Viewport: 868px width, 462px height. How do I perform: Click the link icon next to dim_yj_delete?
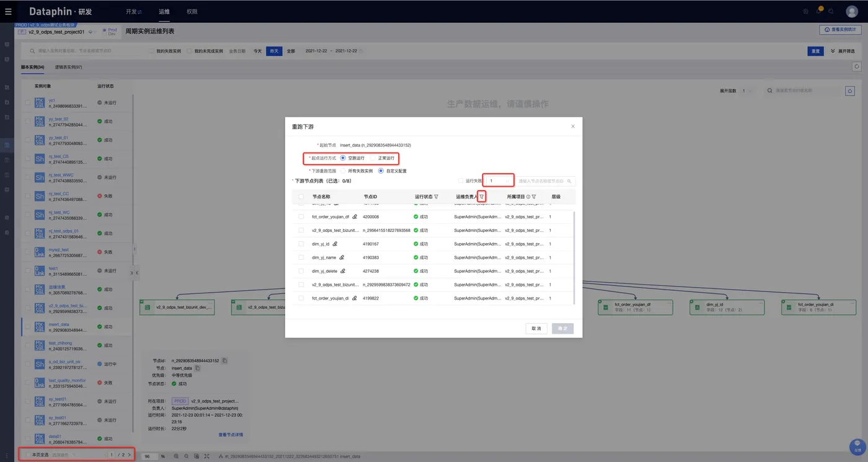[343, 271]
